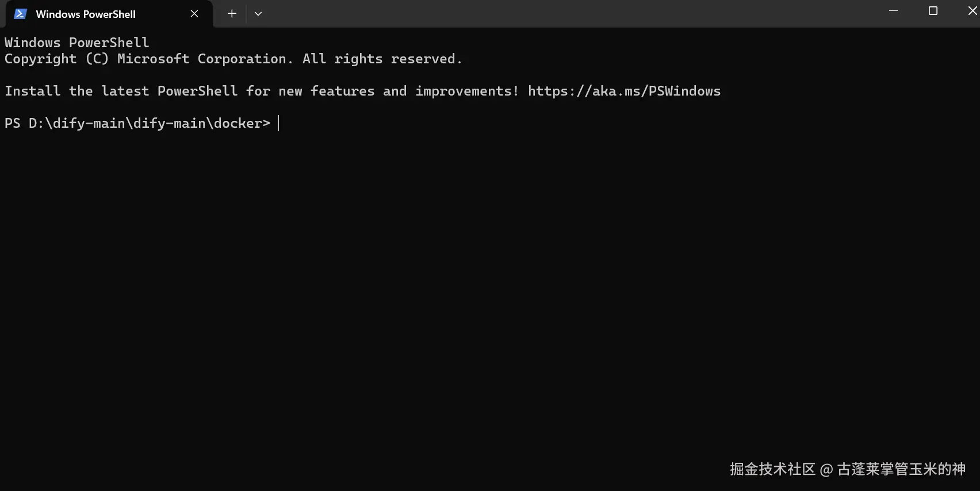Click the empty title bar area
Viewport: 980px width, 491px height.
(569, 14)
